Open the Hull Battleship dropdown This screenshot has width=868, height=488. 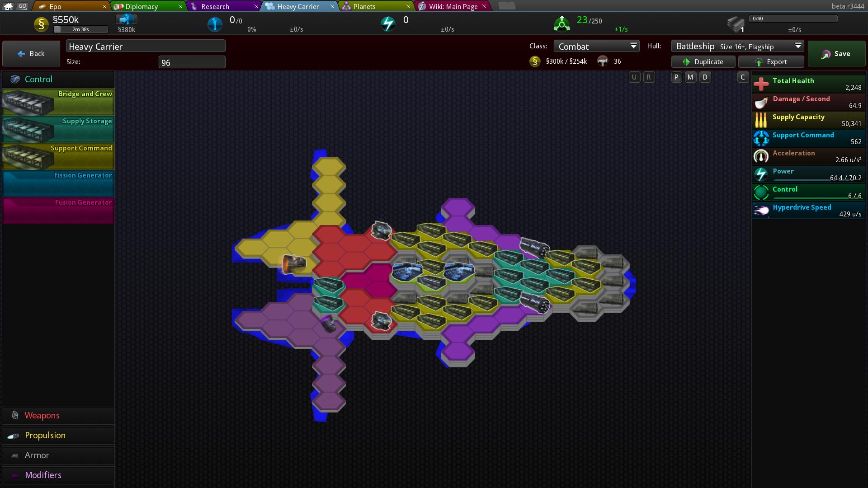pos(737,46)
